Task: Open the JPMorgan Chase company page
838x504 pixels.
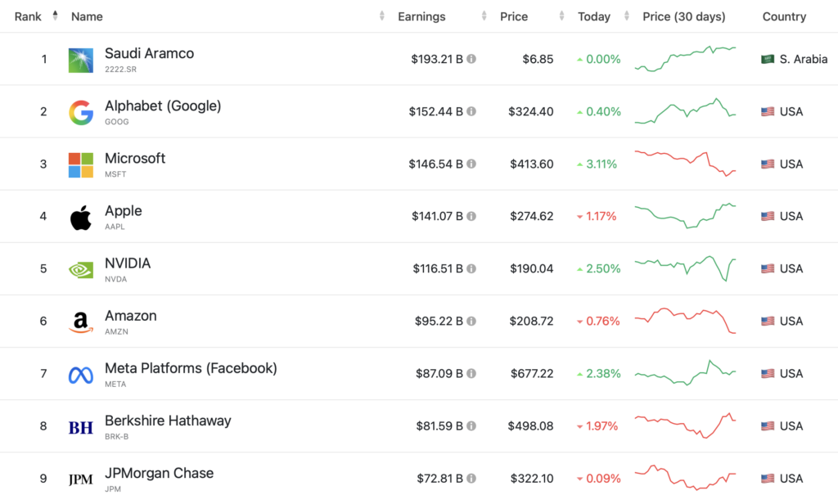Action: click(x=159, y=473)
